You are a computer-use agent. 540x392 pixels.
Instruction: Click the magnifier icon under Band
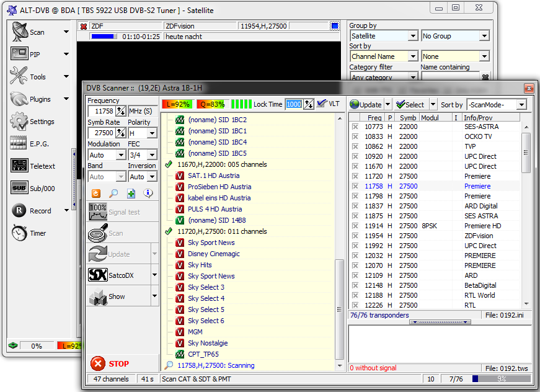coord(113,194)
